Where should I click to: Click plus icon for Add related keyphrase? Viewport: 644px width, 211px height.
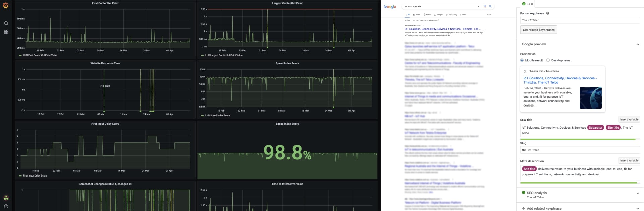coord(523,208)
